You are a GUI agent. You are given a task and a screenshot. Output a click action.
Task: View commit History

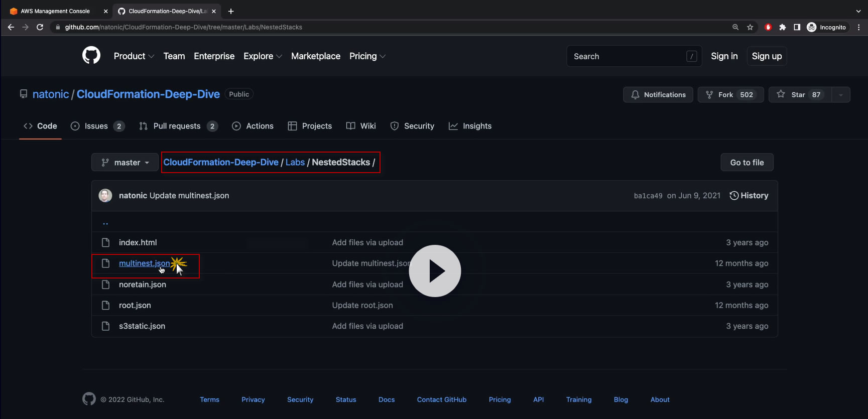[x=749, y=196]
